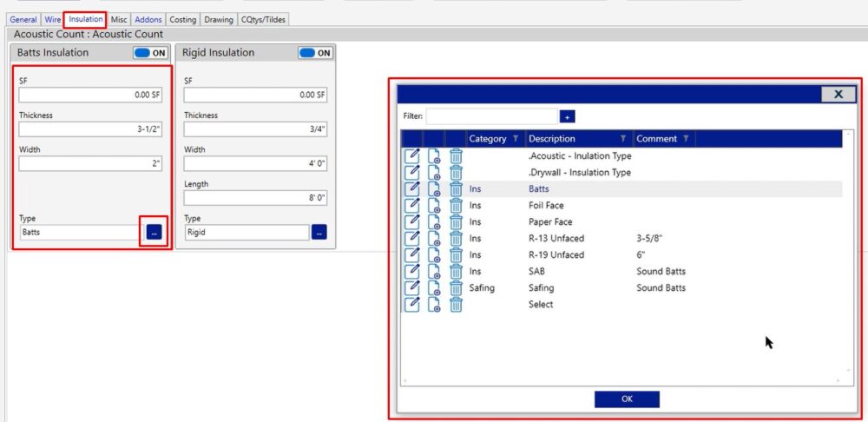The image size is (868, 422).
Task: Close the insulation type dialog
Action: 838,94
